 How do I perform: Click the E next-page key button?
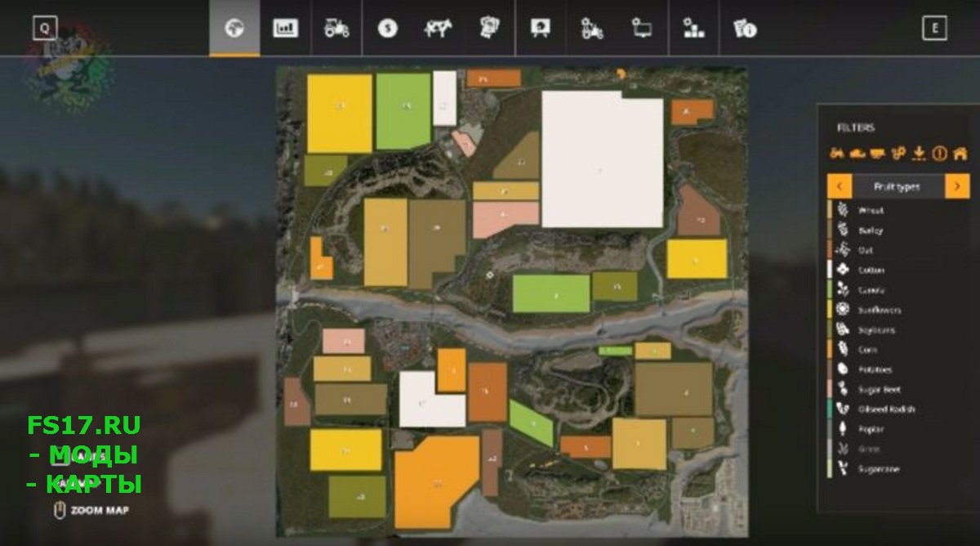(x=934, y=28)
